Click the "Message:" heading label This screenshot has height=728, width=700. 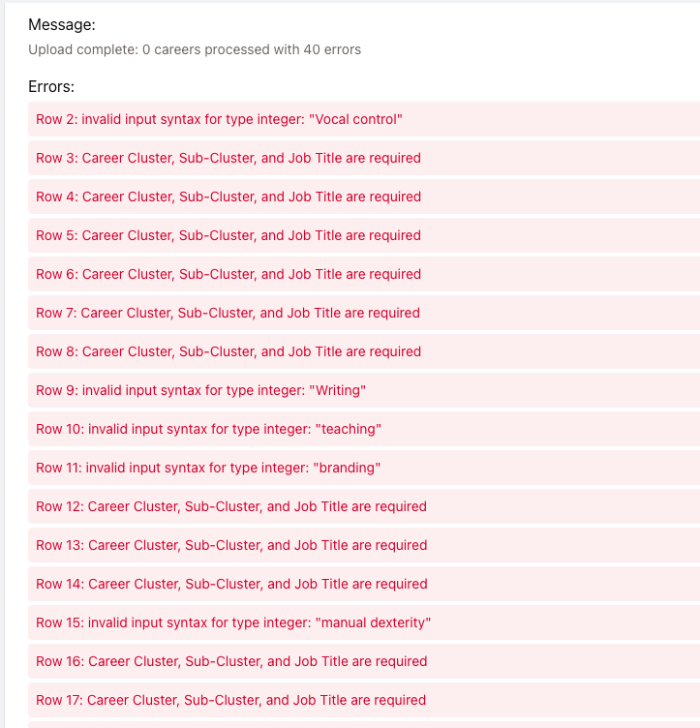pos(62,25)
